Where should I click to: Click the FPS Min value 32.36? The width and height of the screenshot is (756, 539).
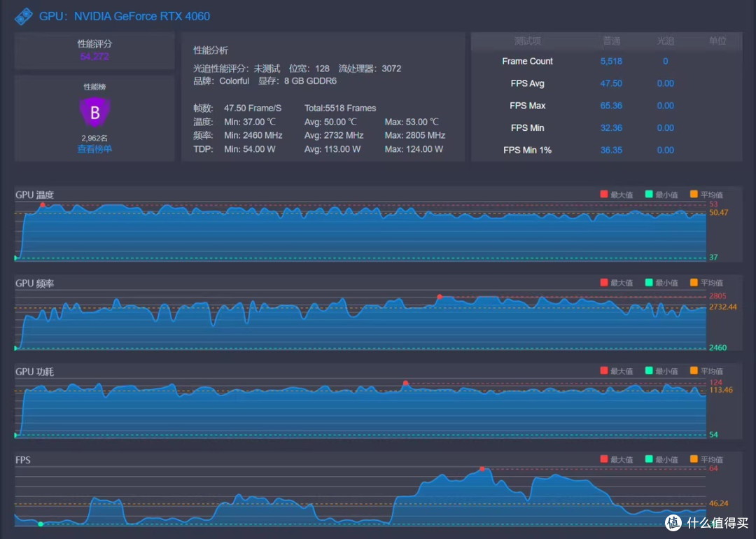pos(611,128)
